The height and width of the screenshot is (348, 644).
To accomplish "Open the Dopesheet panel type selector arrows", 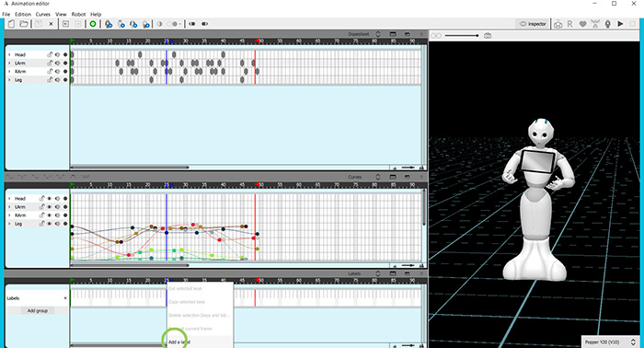I will [378, 34].
